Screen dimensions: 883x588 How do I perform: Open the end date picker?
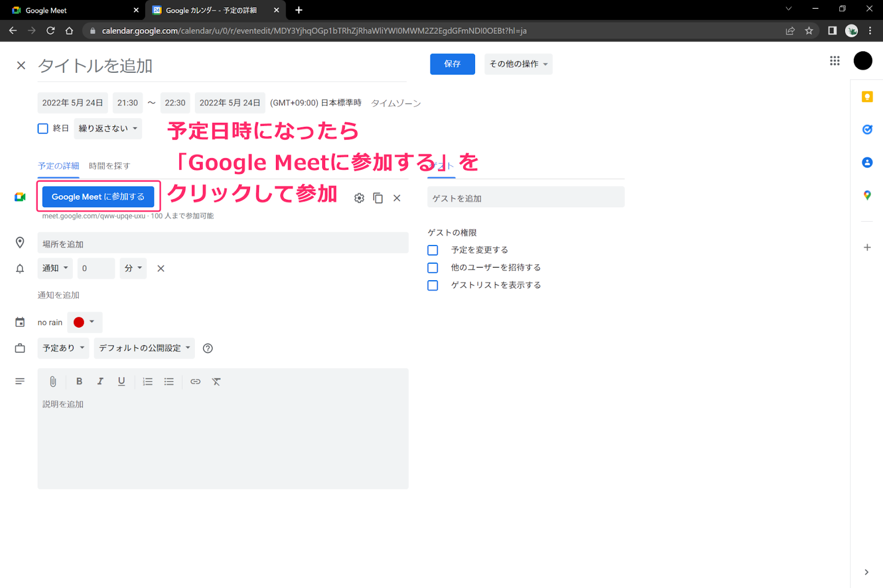(230, 103)
